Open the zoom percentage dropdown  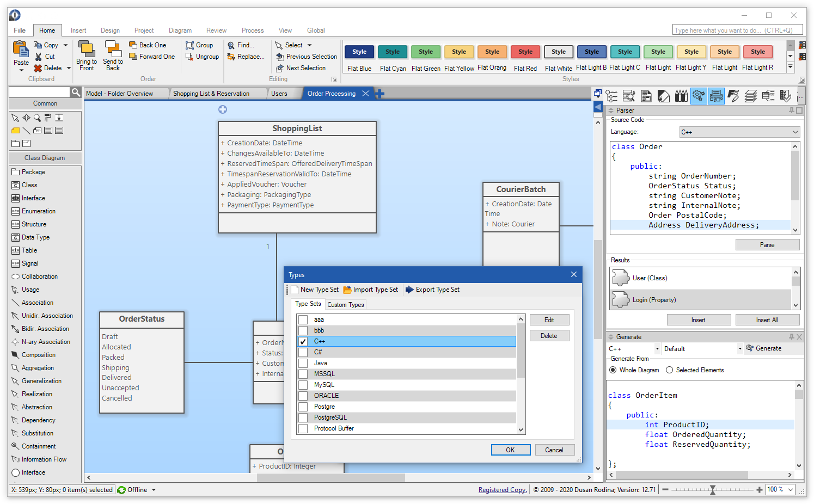[x=791, y=489]
